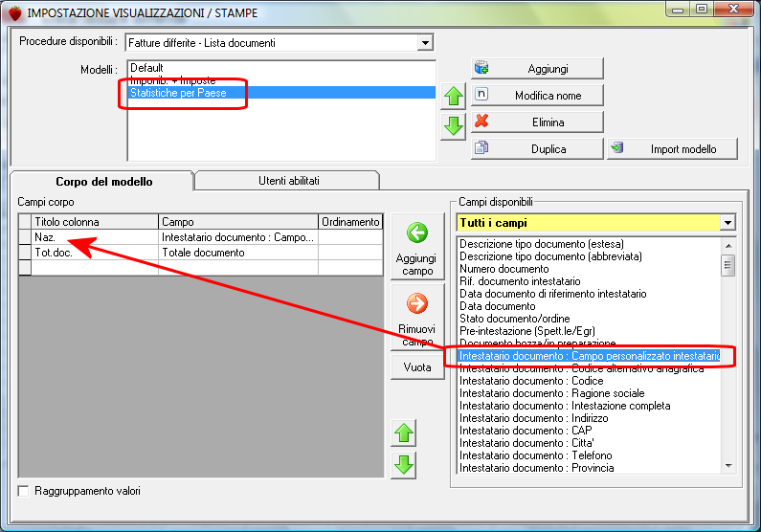
Task: Click the Campo column header
Action: click(238, 222)
